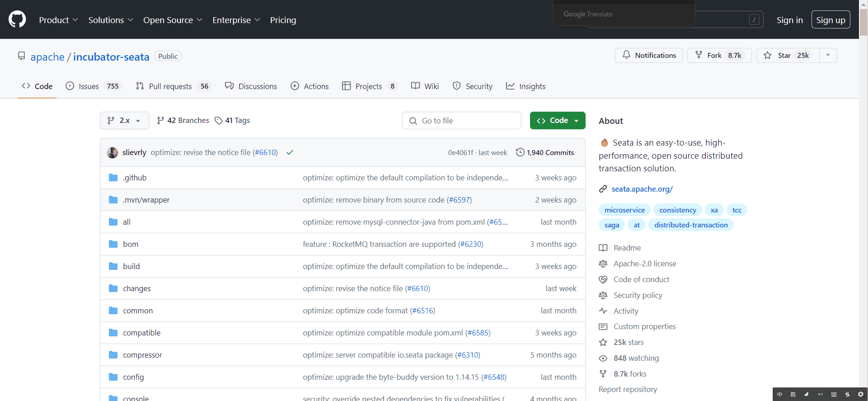Image resolution: width=868 pixels, height=401 pixels.
Task: Open the 41 Tags link
Action: [232, 120]
